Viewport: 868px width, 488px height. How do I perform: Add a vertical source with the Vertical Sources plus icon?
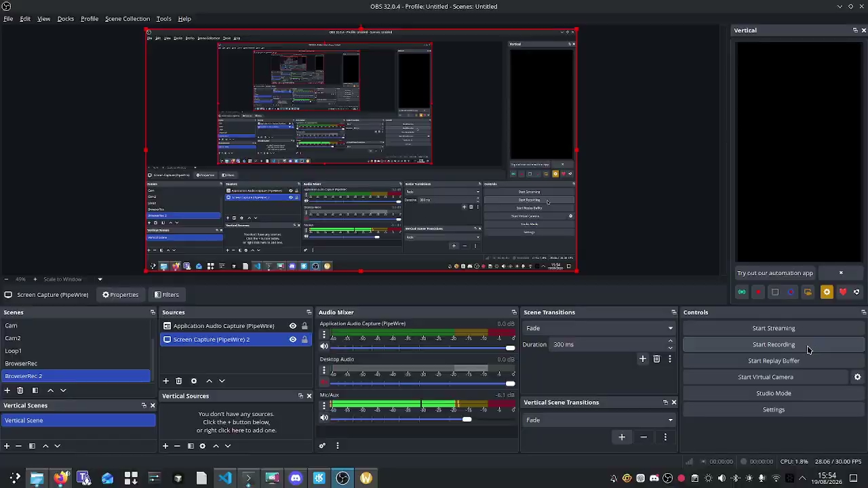pyautogui.click(x=165, y=446)
